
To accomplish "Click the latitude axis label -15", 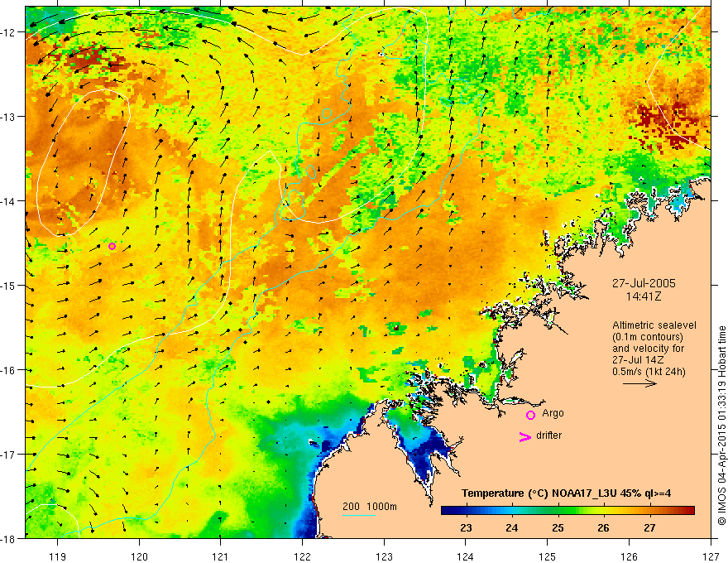I will [9, 285].
